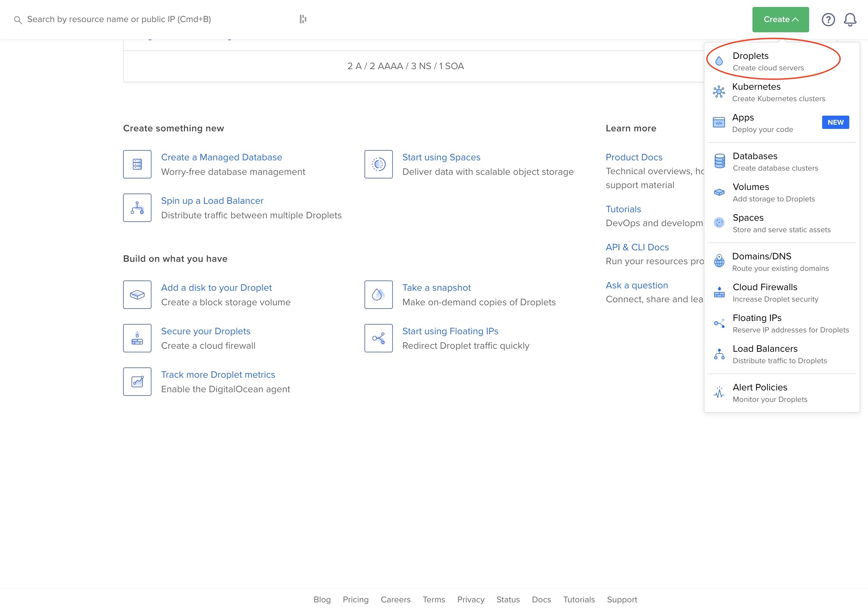Click the Apps code window icon
This screenshot has width=868, height=609.
719,123
